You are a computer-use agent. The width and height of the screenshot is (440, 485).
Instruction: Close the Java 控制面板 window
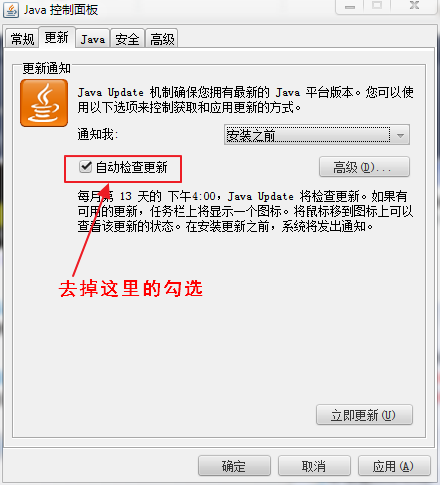(x=414, y=6)
